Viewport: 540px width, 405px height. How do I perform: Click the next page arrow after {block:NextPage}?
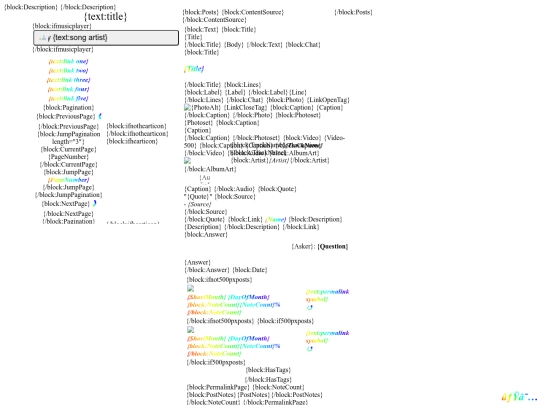(95, 204)
